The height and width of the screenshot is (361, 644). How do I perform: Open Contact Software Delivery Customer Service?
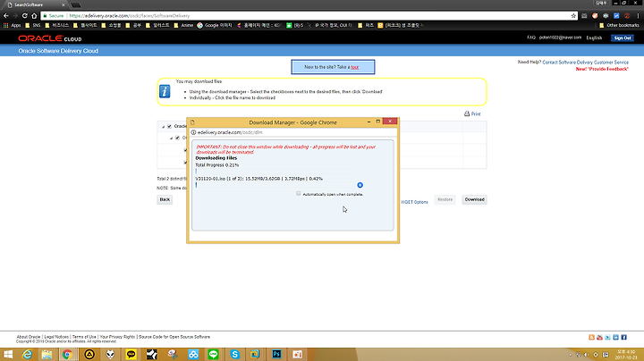coord(585,63)
